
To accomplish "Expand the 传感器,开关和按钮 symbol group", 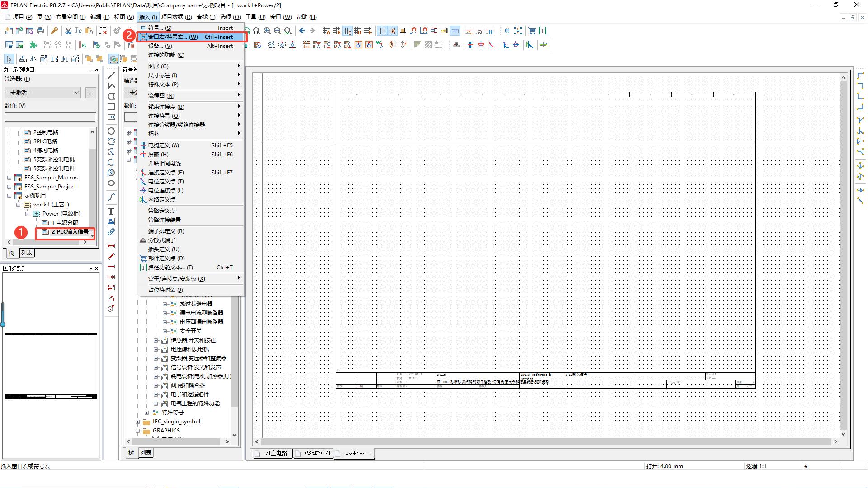I will pos(156,340).
